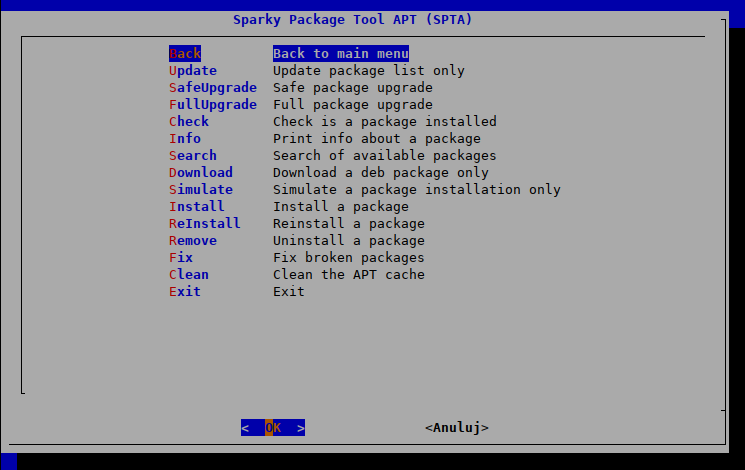The image size is (745, 470).
Task: Confirm with the OK button
Action: click(273, 428)
